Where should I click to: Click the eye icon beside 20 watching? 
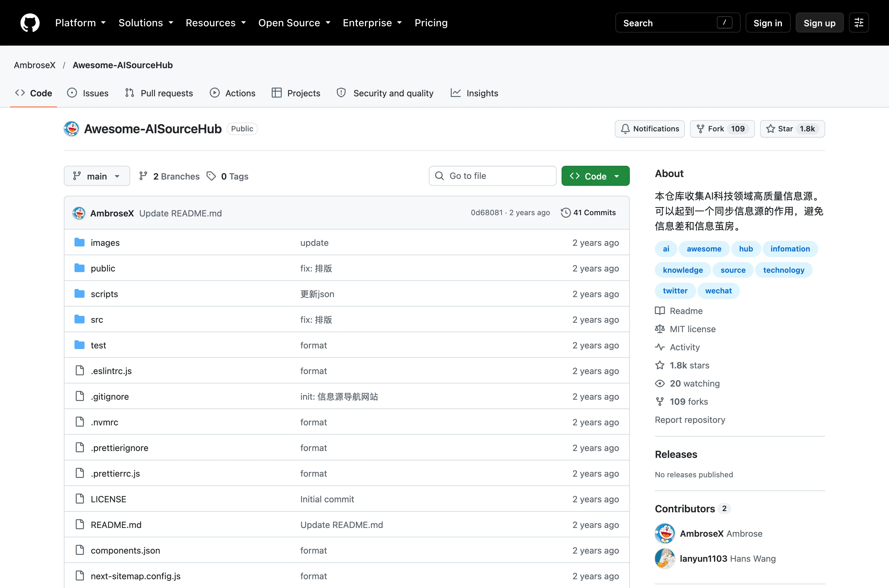click(x=660, y=383)
